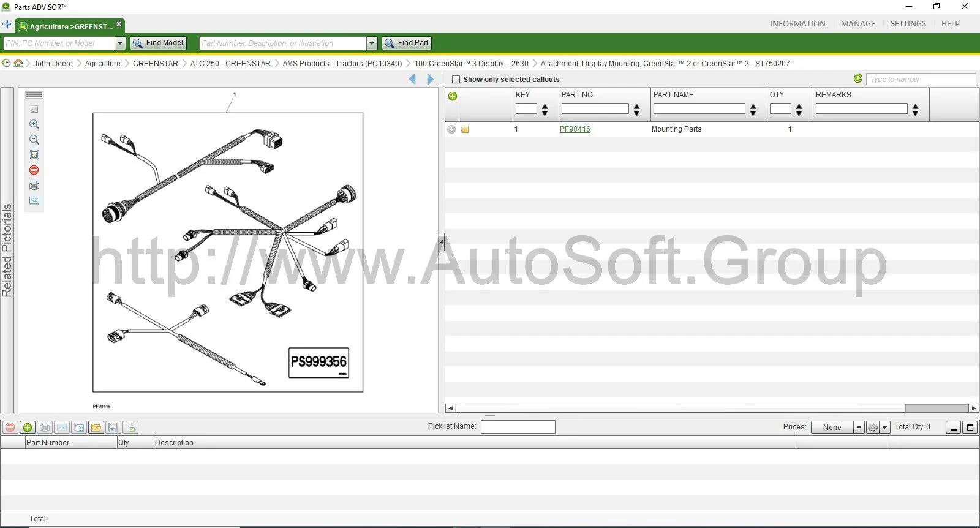Go to ATC 250 - GREENSTAR breadcrumb
This screenshot has height=528, width=980.
pos(230,64)
